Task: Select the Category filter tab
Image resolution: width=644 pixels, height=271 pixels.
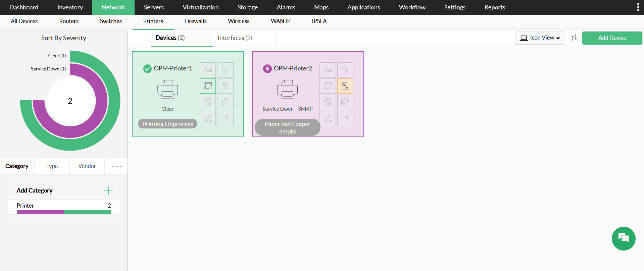Action: tap(17, 166)
